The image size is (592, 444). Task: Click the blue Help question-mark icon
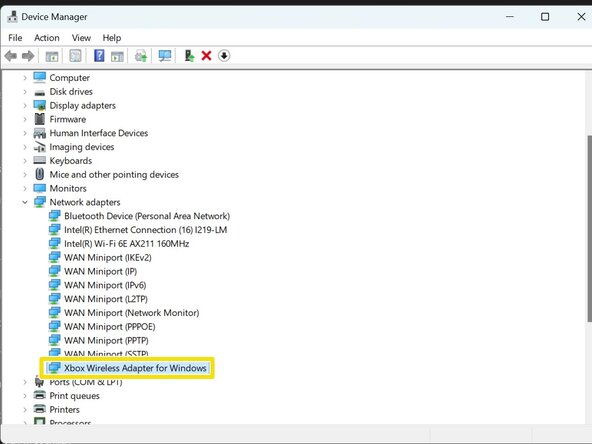(99, 56)
